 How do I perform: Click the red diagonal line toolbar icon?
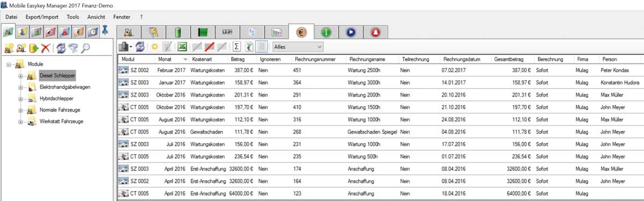pos(209,47)
